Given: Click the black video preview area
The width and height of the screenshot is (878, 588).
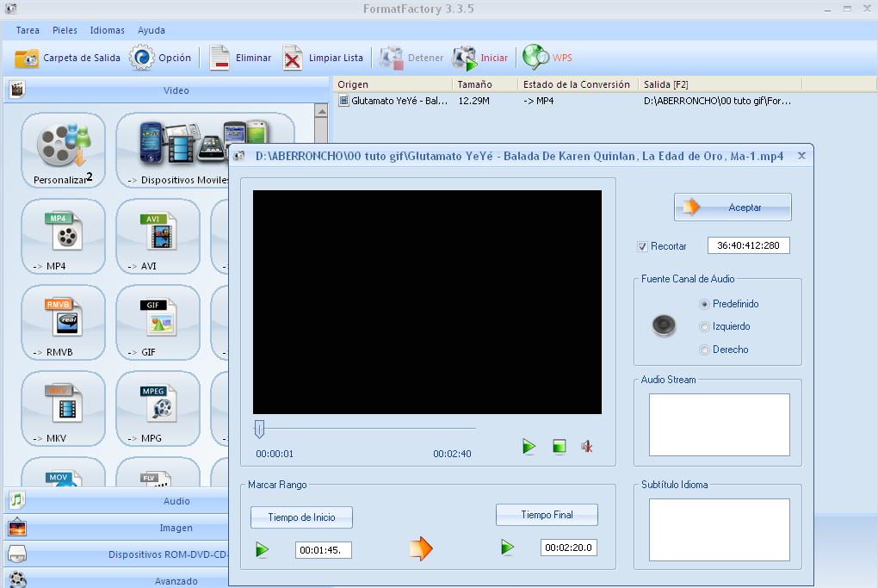Looking at the screenshot, I should tap(427, 302).
